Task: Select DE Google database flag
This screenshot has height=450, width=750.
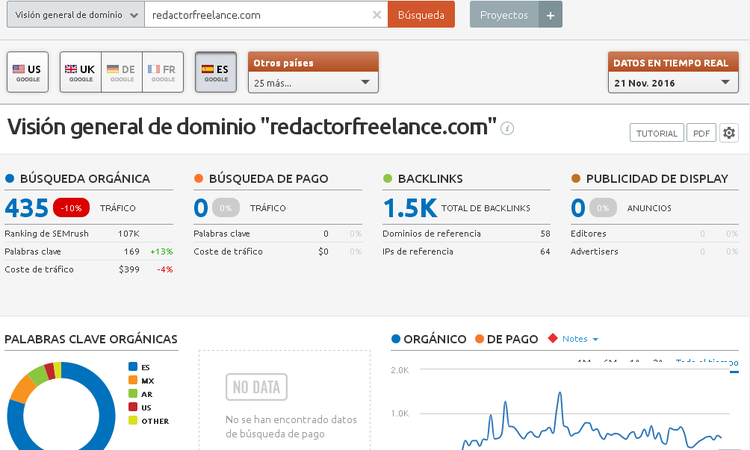Action: (121, 72)
